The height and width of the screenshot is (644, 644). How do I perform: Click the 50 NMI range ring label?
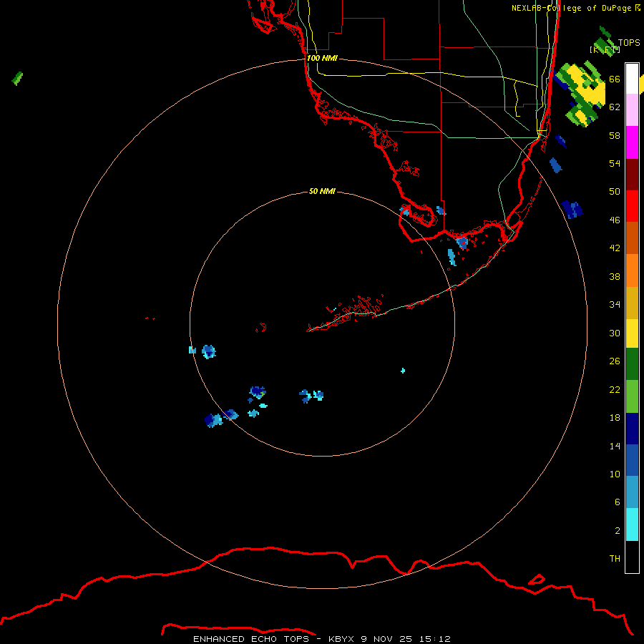[x=322, y=191]
